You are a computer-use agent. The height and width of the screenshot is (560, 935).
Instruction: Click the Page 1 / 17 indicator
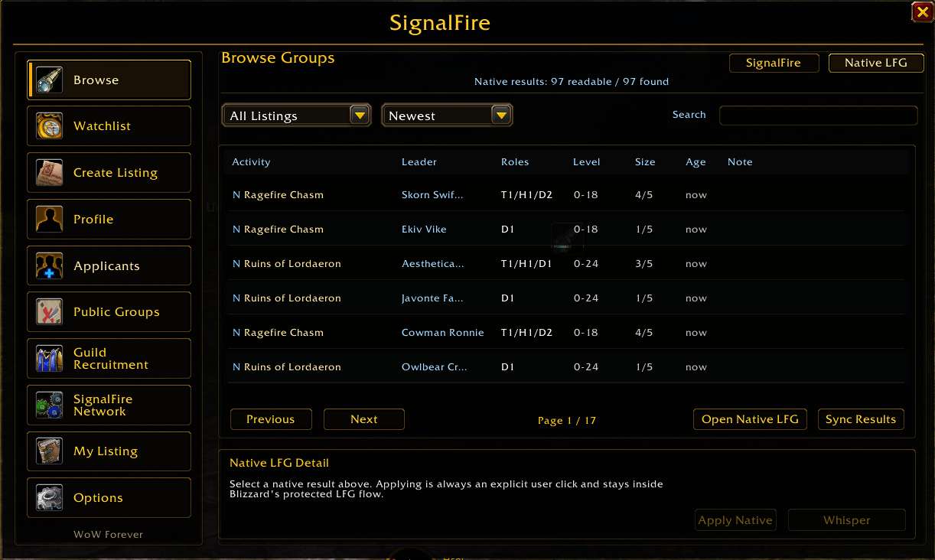(x=567, y=421)
